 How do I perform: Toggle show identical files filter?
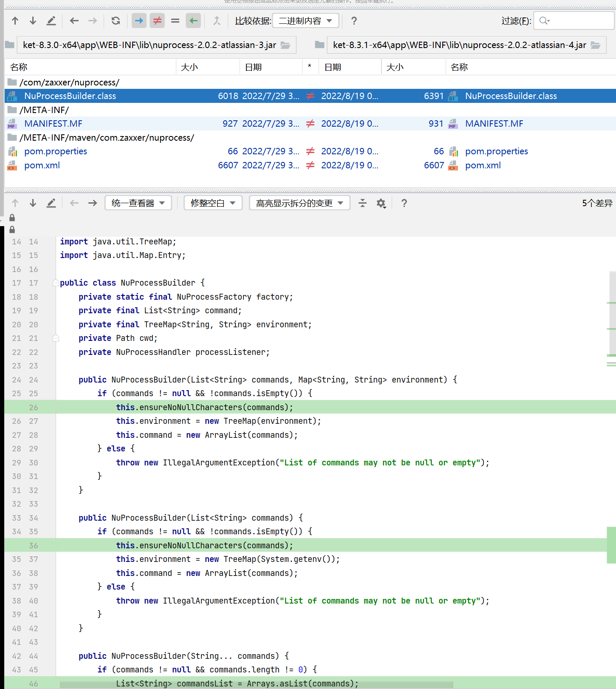(x=175, y=21)
